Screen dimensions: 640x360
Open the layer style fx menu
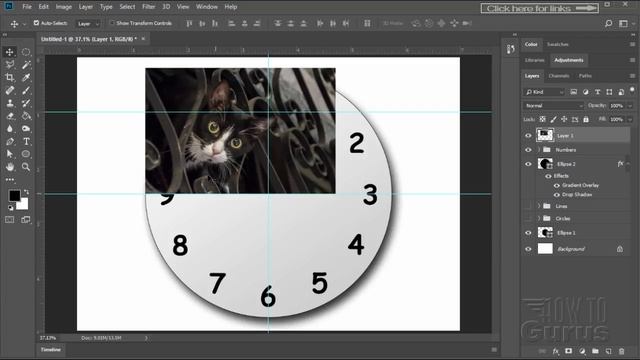[556, 351]
